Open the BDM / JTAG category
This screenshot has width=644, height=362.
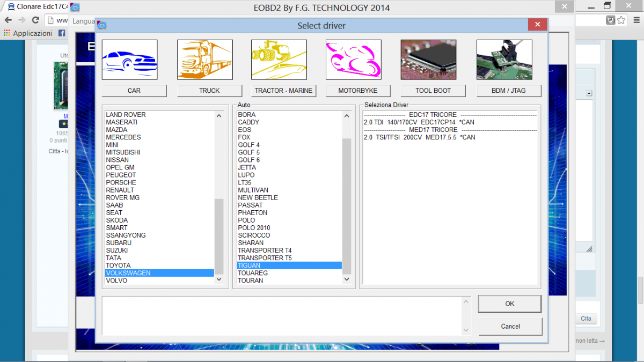click(x=509, y=91)
